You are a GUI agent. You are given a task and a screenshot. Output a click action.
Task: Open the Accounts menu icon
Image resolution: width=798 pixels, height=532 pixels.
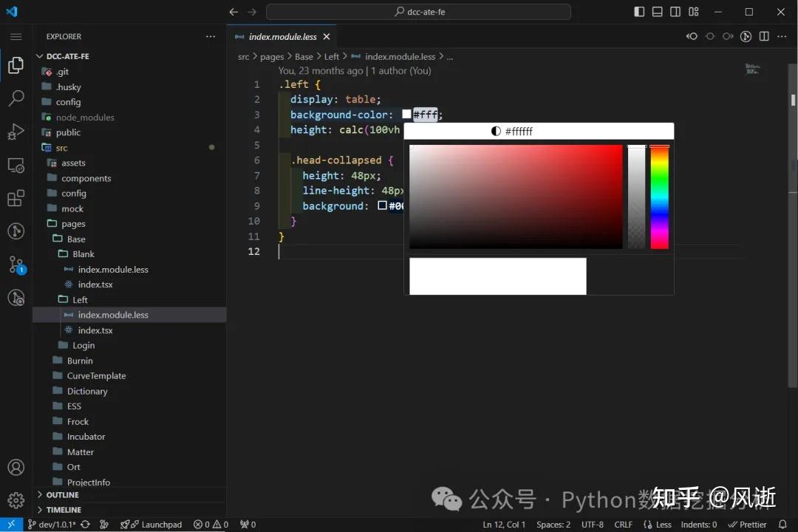coord(16,467)
